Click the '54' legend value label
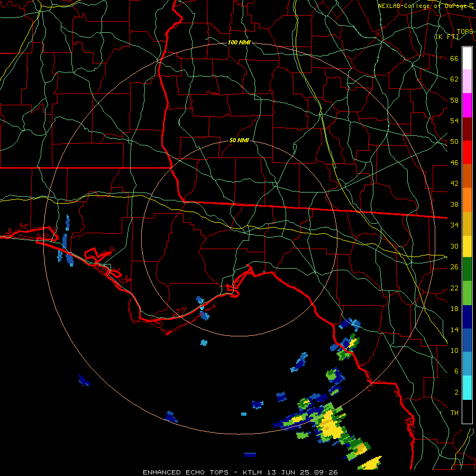 (454, 121)
